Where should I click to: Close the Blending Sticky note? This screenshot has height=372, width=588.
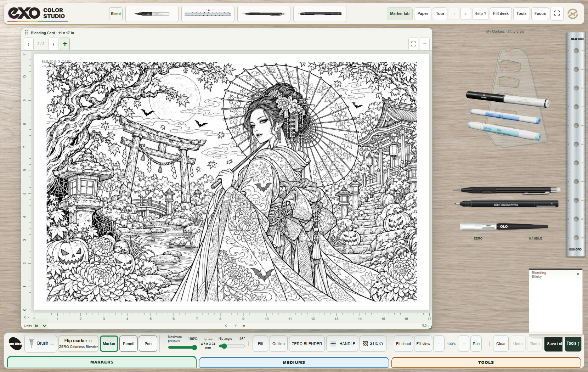point(578,274)
